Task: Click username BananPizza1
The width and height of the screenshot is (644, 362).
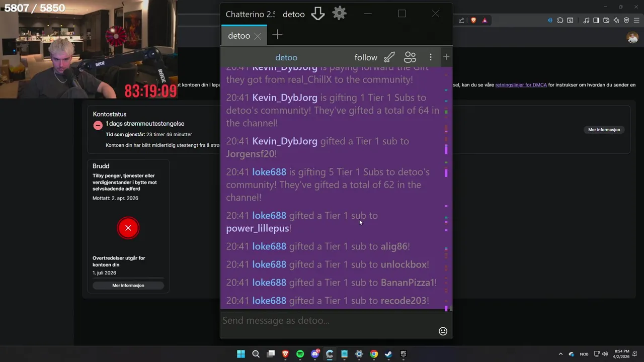Action: pos(408,283)
